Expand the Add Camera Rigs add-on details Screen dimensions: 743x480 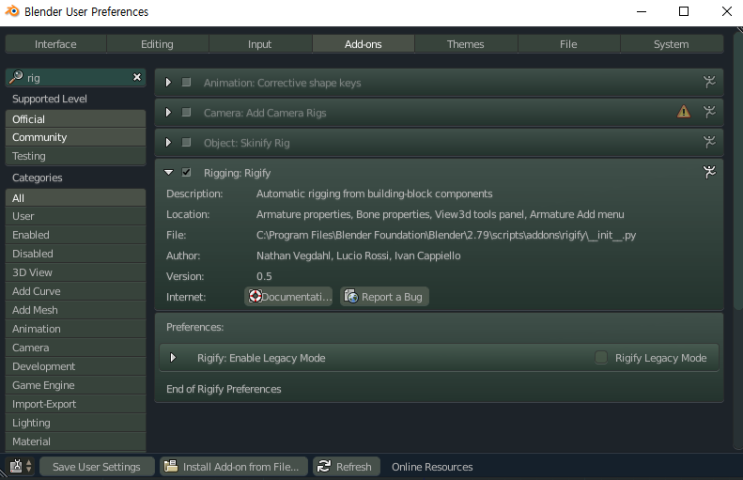point(168,112)
